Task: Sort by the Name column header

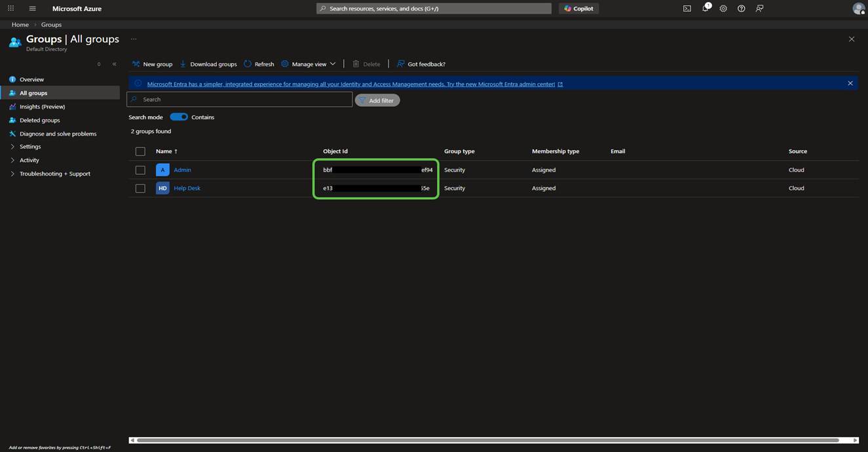Action: click(x=166, y=151)
